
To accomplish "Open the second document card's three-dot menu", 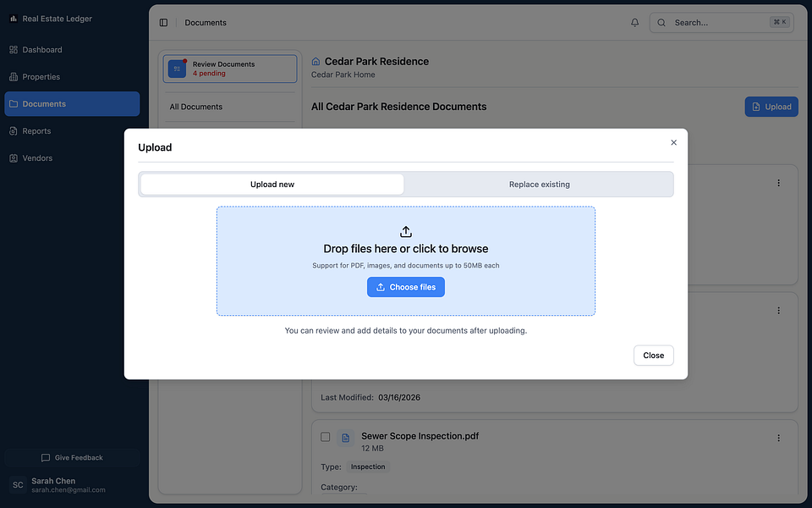I will pos(778,311).
